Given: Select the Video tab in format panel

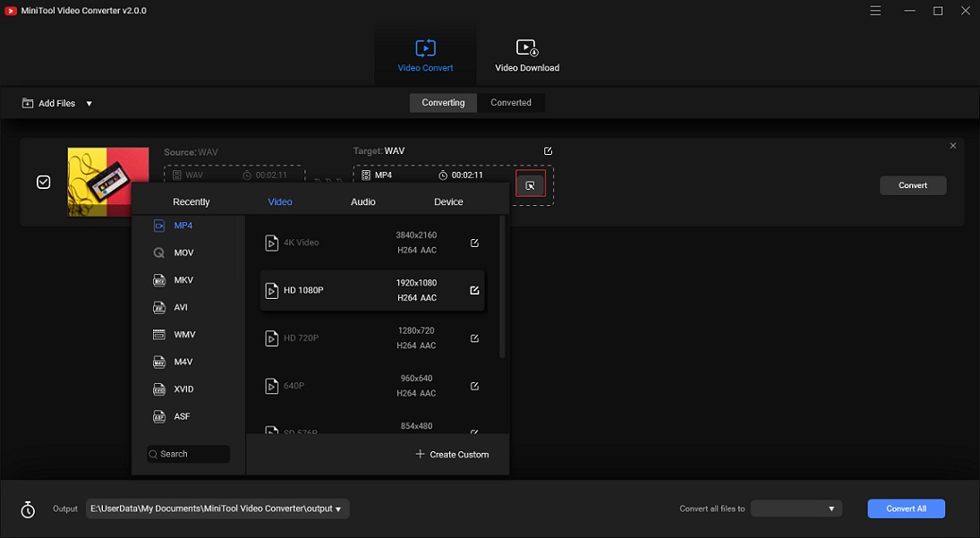Looking at the screenshot, I should click(x=280, y=201).
